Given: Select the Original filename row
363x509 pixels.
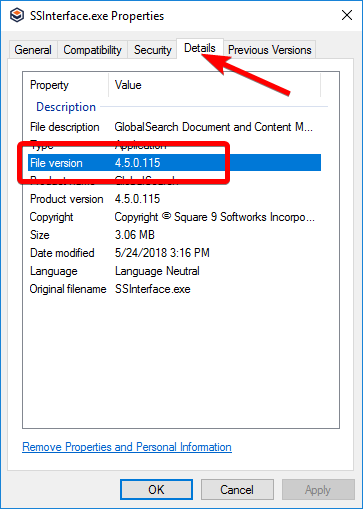Looking at the screenshot, I should click(174, 289).
